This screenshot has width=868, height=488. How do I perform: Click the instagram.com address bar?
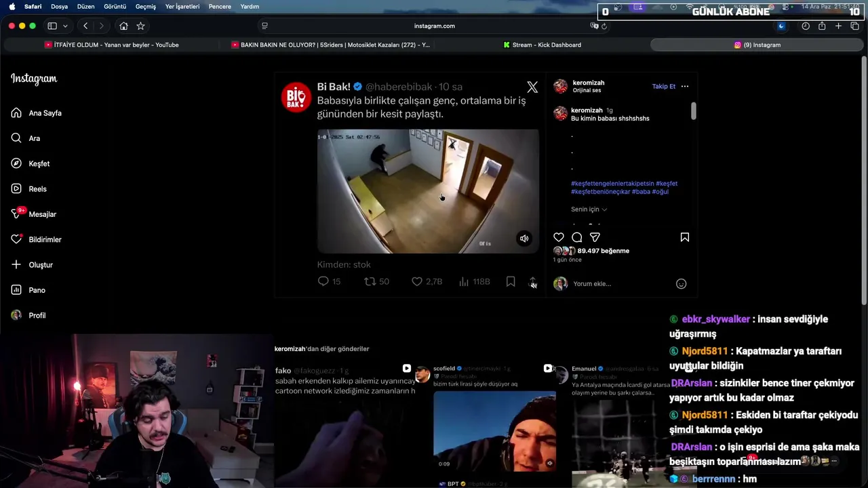(434, 26)
